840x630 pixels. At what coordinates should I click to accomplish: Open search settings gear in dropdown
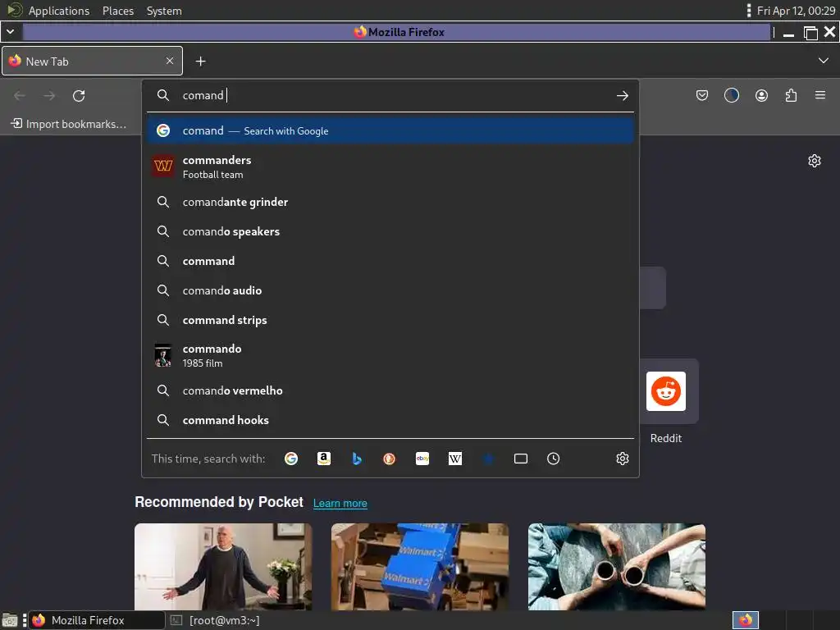pyautogui.click(x=622, y=459)
